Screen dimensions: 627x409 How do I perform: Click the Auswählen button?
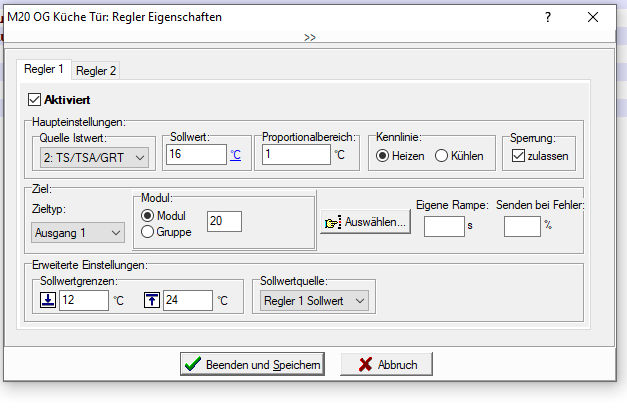[366, 222]
